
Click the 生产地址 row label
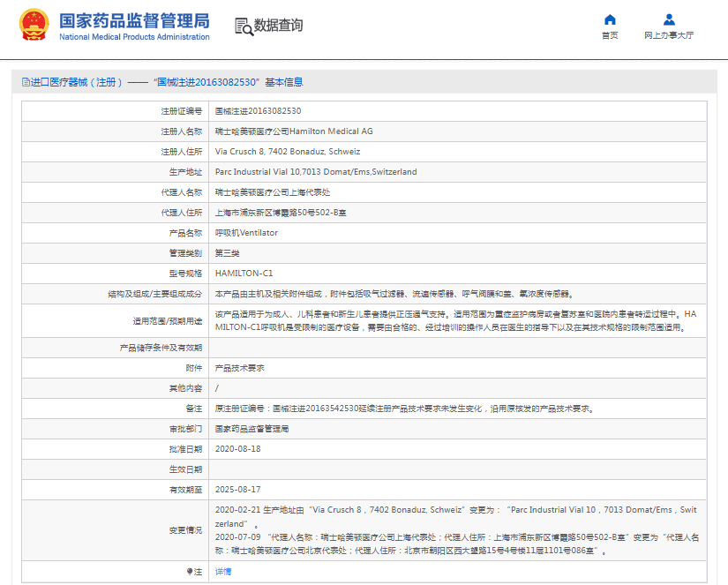185,172
